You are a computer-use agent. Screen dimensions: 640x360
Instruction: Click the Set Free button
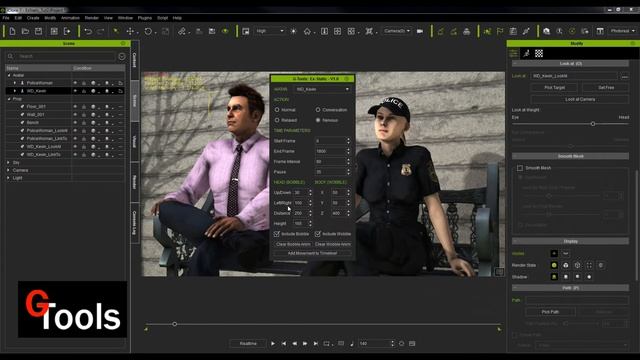(606, 88)
